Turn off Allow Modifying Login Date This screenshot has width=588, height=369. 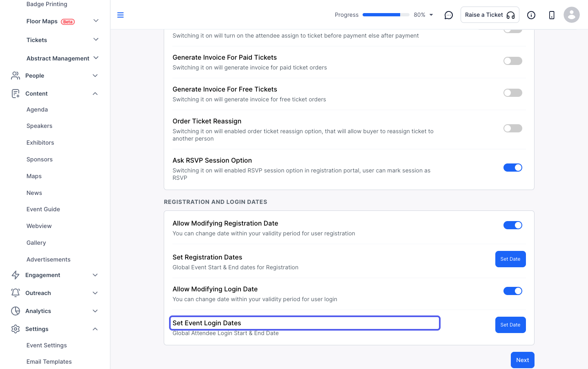513,291
